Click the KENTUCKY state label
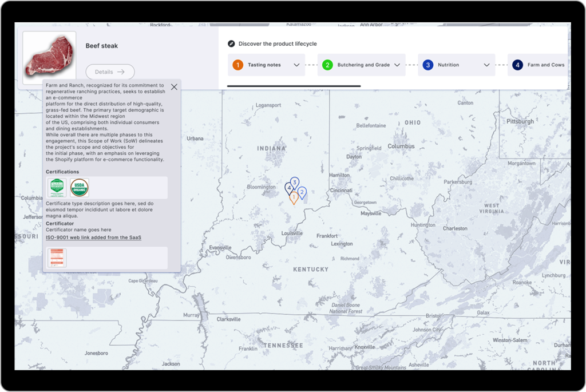This screenshot has height=392, width=586. [x=311, y=269]
